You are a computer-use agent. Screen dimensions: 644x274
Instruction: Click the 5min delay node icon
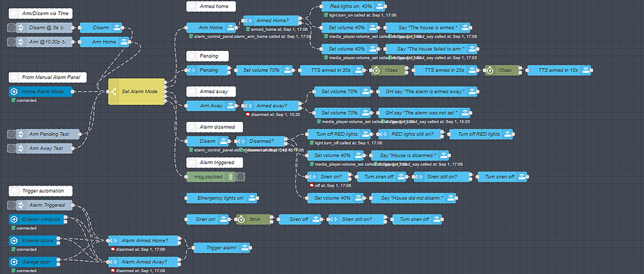click(241, 220)
